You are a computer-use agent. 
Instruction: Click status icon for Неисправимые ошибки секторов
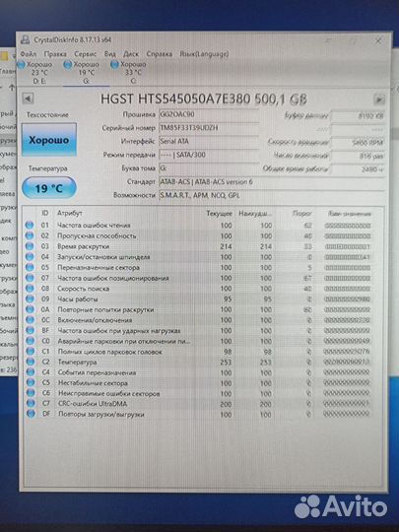coord(31,393)
